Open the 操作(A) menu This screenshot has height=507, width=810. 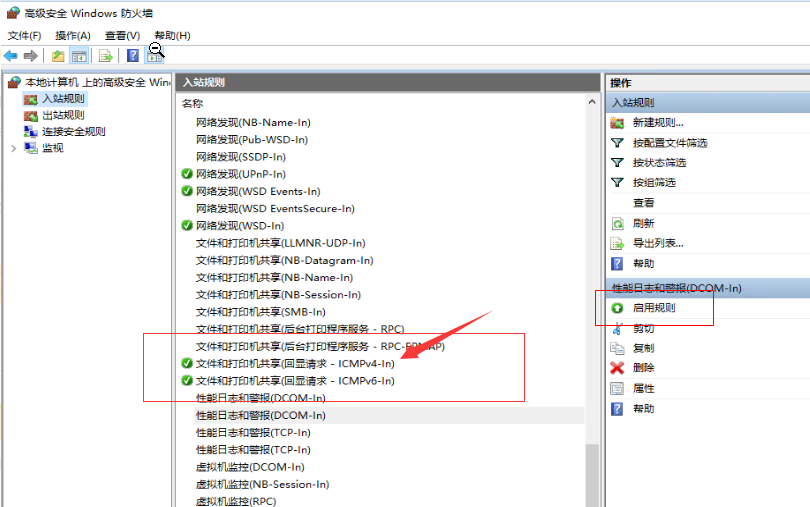[x=73, y=36]
